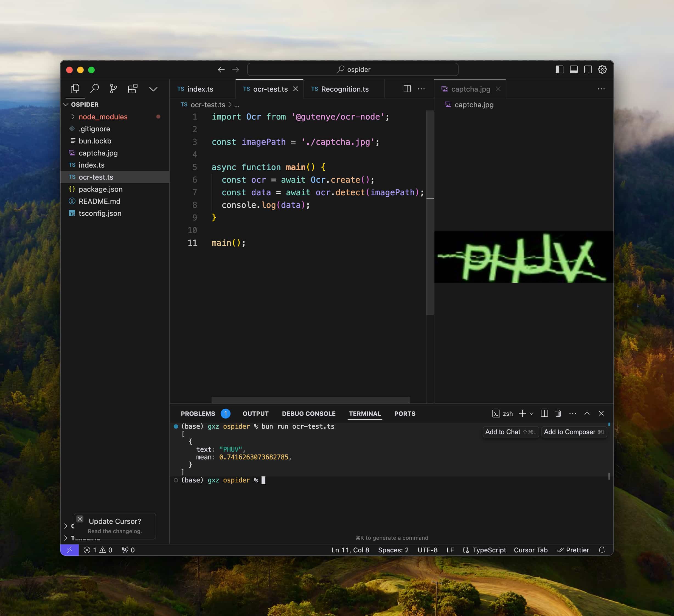Open the Extensions view icon
Viewport: 674px width, 616px height.
click(x=132, y=89)
